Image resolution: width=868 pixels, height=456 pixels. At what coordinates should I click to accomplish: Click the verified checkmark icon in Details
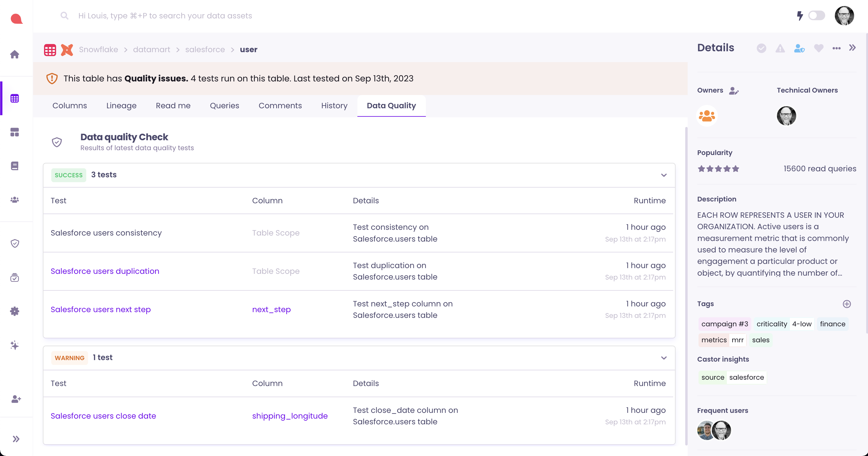[x=761, y=48]
